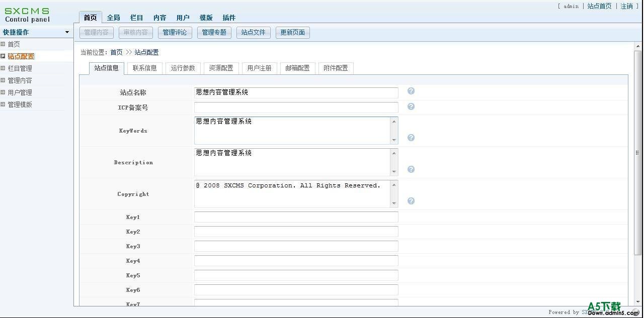Open the 内容 top menu
Screen dimensions: 644x318
(160, 18)
